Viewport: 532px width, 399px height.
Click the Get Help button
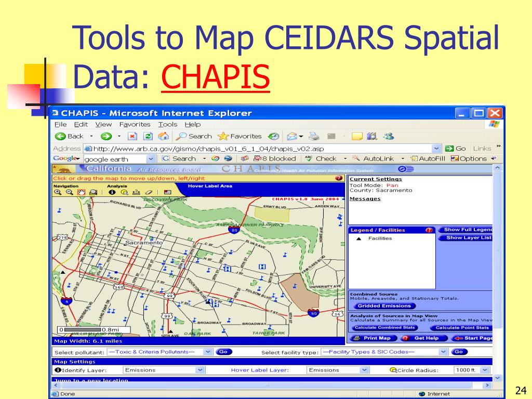click(423, 338)
